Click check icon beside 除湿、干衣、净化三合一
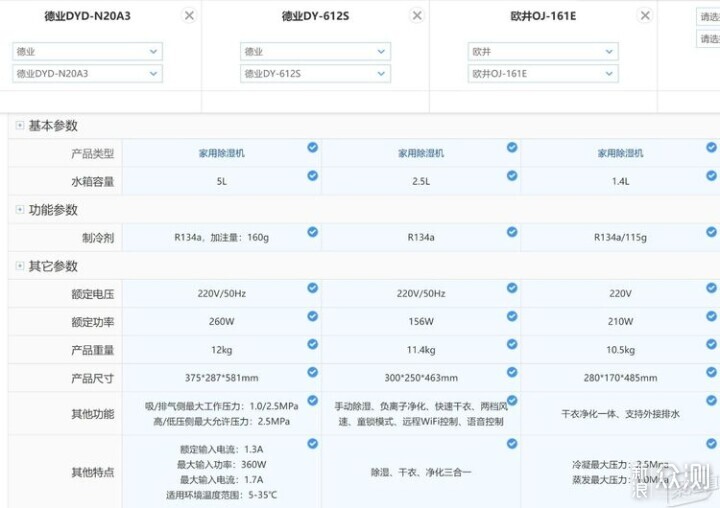The height and width of the screenshot is (508, 720). [512, 444]
